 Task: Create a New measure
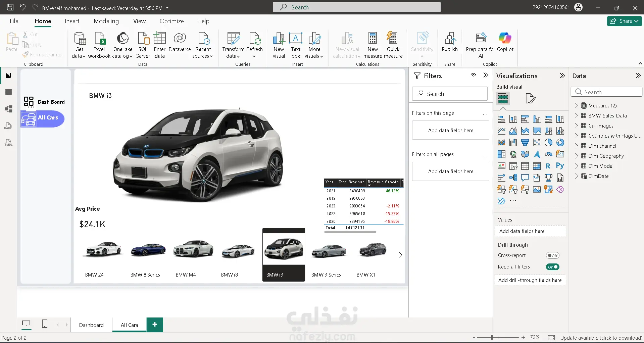point(373,45)
